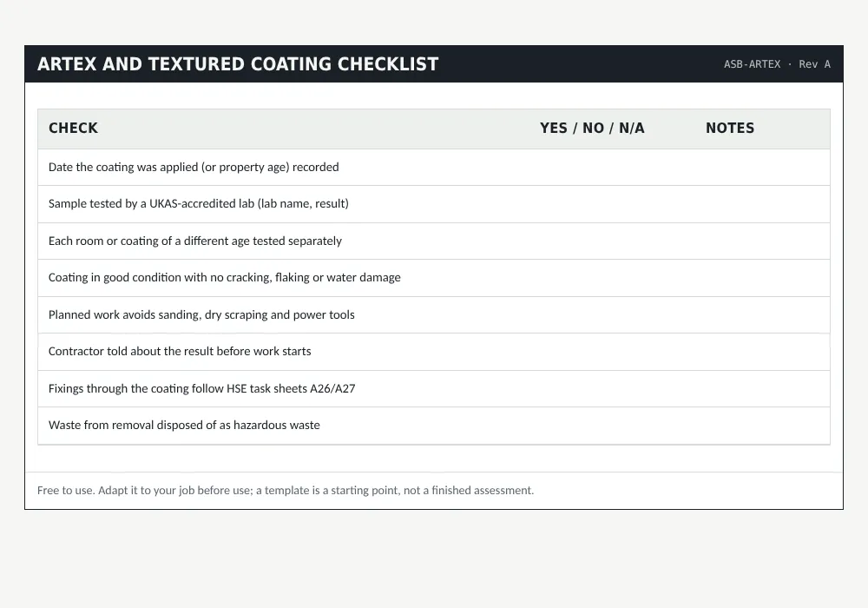
Task: Select row 'Fixings through the coating follow HSE task sheets'
Action: coord(434,389)
